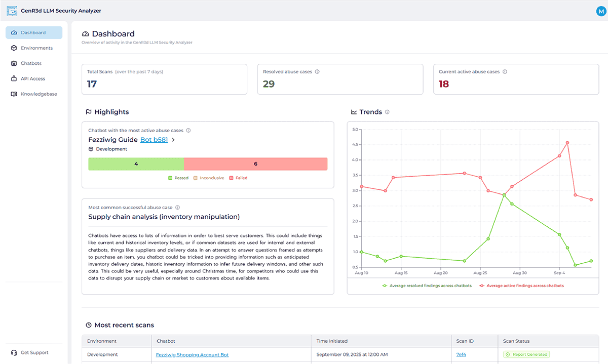
Task: Click the 7ef4 scan ID
Action: click(461, 355)
